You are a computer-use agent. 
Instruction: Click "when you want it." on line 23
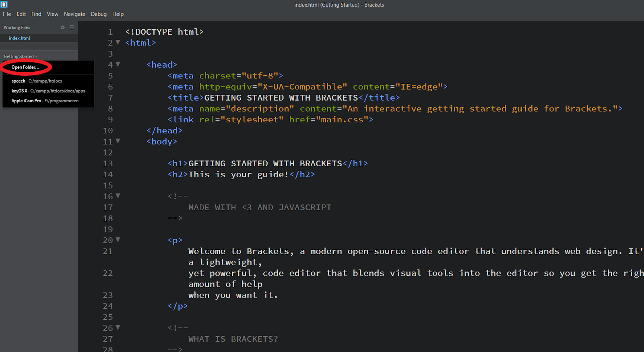click(233, 295)
